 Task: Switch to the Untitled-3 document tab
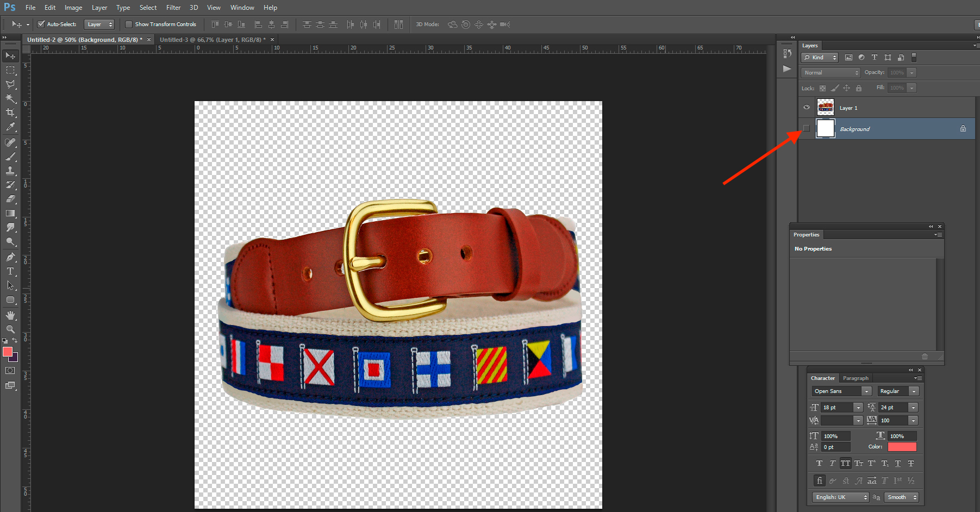point(213,40)
